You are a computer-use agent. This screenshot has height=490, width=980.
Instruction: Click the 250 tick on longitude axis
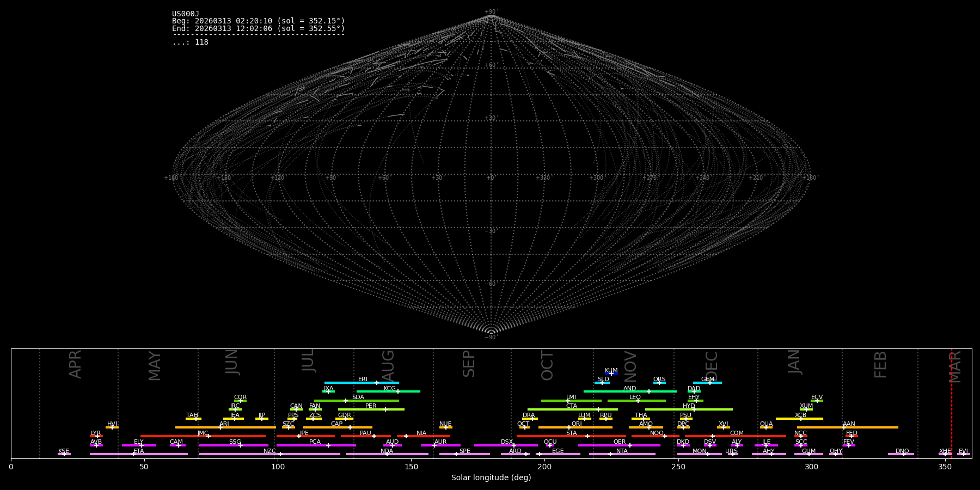(678, 467)
